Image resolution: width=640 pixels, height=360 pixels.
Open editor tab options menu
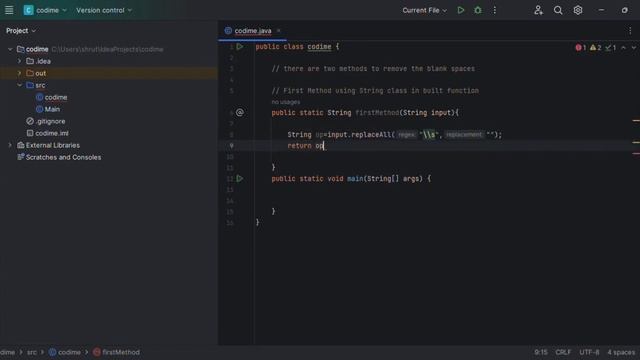coord(630,31)
